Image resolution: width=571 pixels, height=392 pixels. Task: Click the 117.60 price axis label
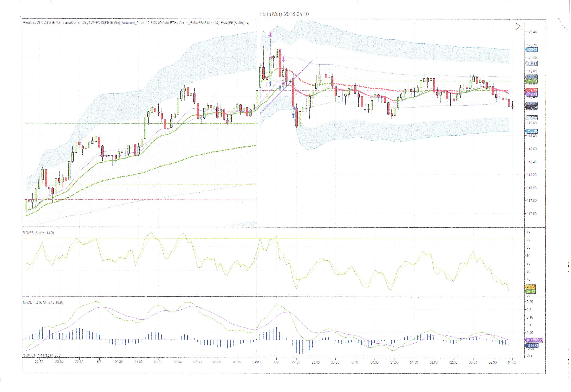532,214
